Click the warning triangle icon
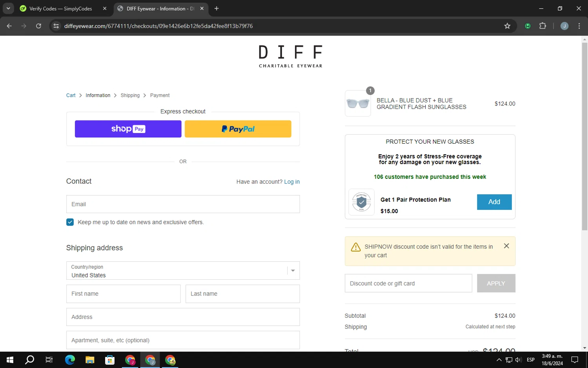Image resolution: width=588 pixels, height=368 pixels. pos(356,247)
